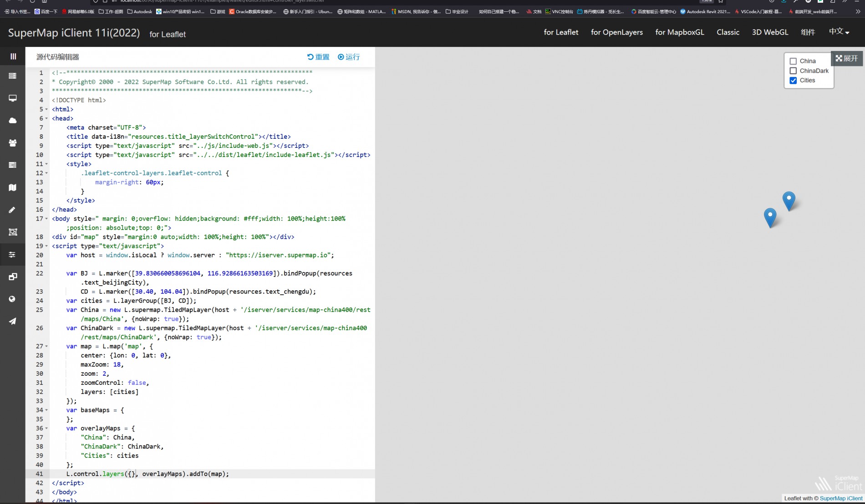Click the Chengdu map marker
The image size is (865, 504).
point(770,218)
